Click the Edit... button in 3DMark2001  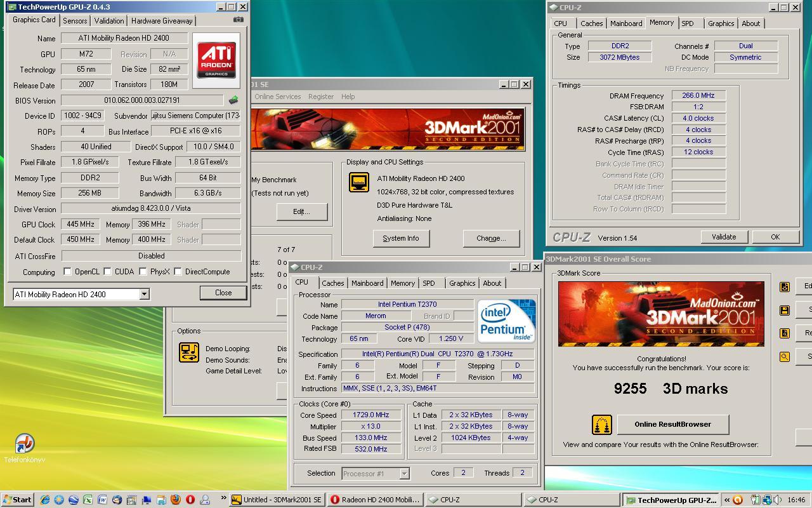pos(302,211)
